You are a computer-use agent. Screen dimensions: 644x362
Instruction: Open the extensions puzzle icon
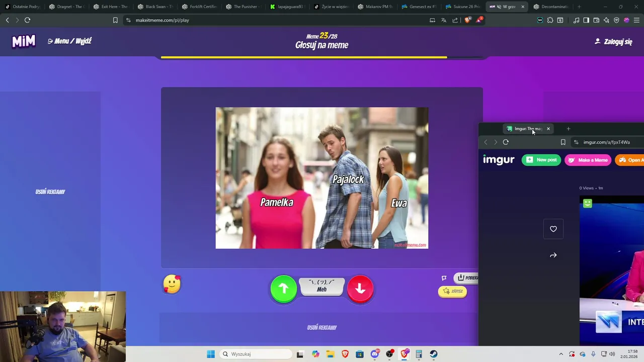(550, 20)
